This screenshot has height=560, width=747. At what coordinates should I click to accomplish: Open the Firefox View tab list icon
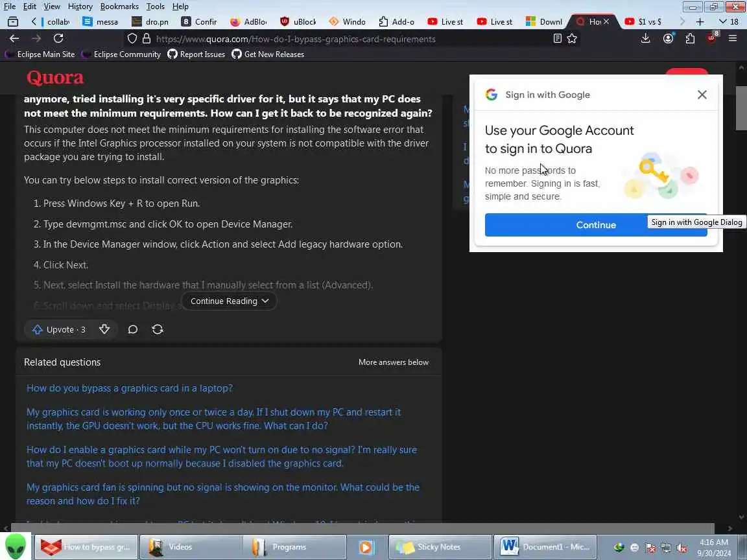tap(13, 21)
